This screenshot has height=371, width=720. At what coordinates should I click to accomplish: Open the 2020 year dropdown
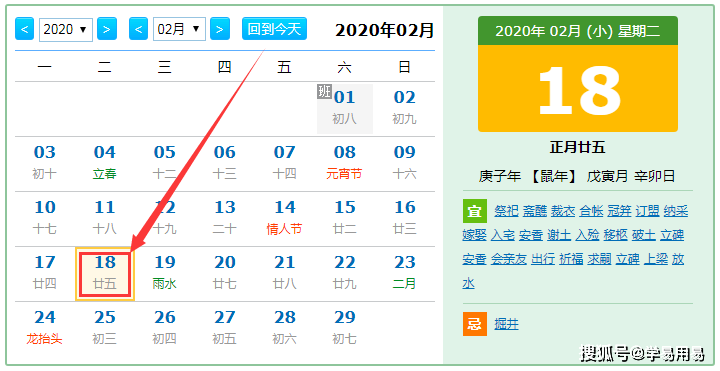pyautogui.click(x=66, y=30)
